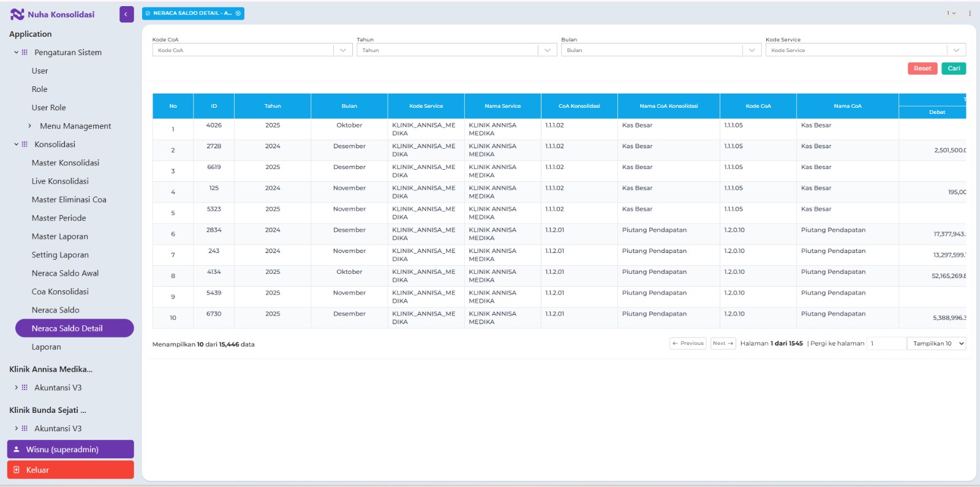
Task: Close the Neraca Saldo Detail tab
Action: pos(238,13)
